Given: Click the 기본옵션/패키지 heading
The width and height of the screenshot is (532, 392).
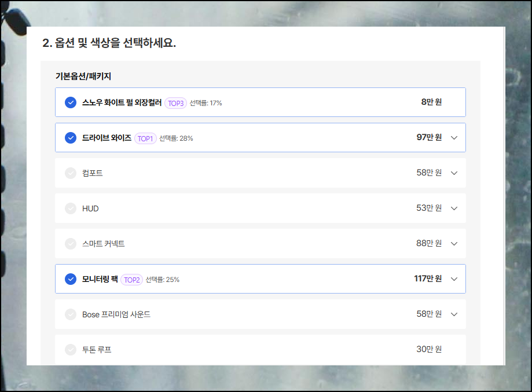Looking at the screenshot, I should 83,76.
